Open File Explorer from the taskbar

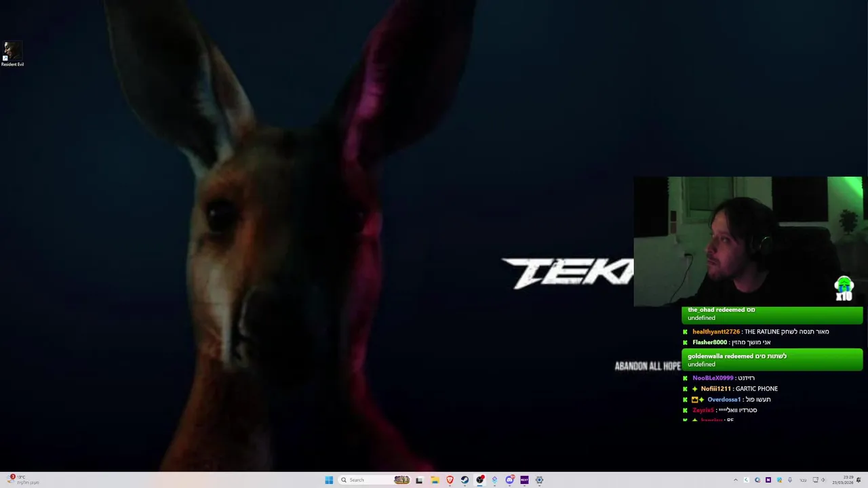coord(435,480)
